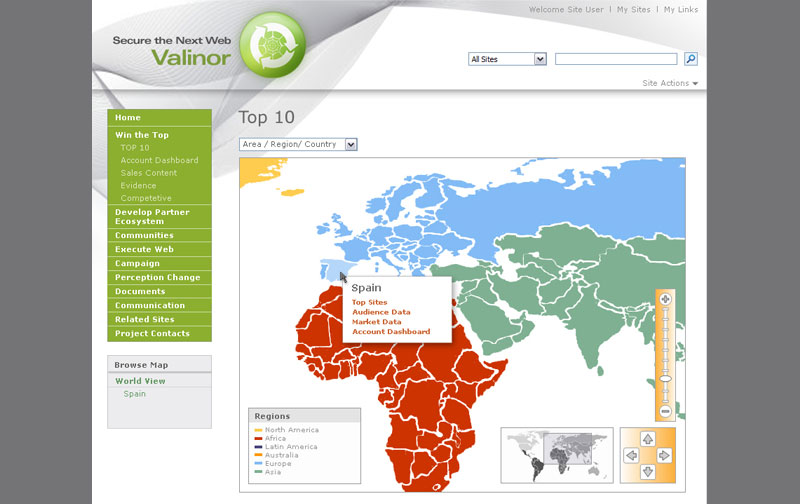Pan the map right with arrow

click(x=664, y=455)
